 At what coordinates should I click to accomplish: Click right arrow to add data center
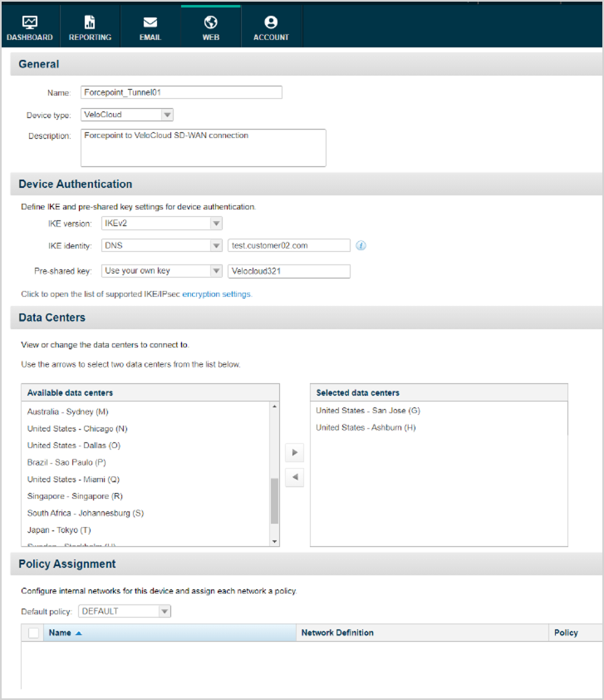pos(295,453)
